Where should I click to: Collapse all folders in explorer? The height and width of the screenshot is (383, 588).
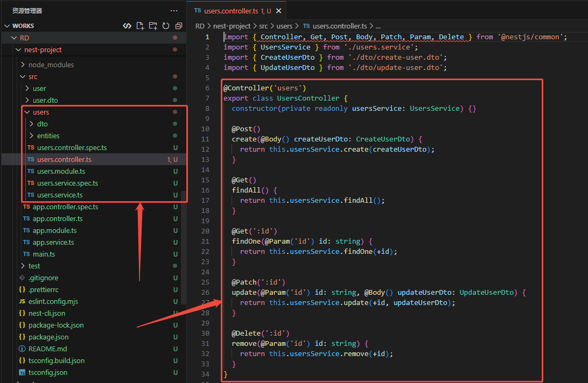point(178,26)
